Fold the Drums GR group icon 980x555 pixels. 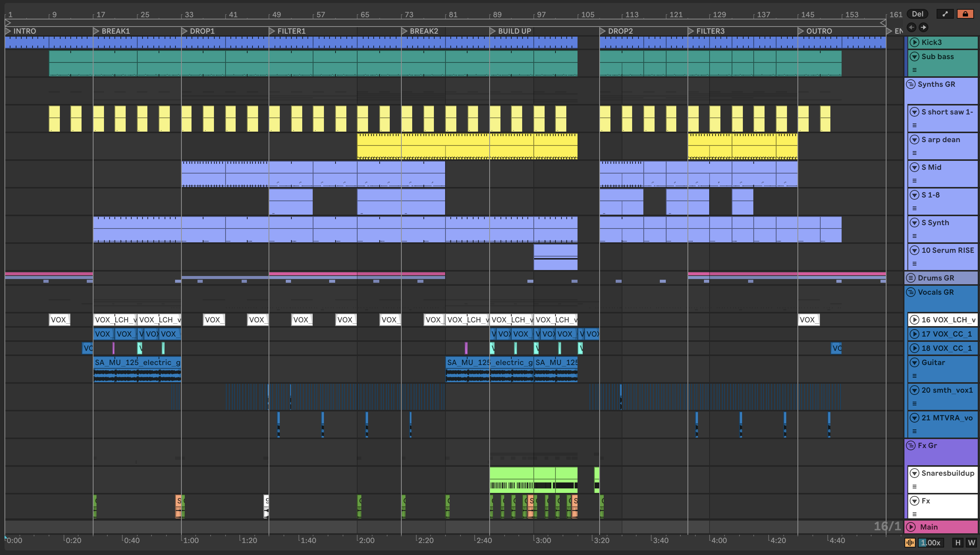(911, 278)
